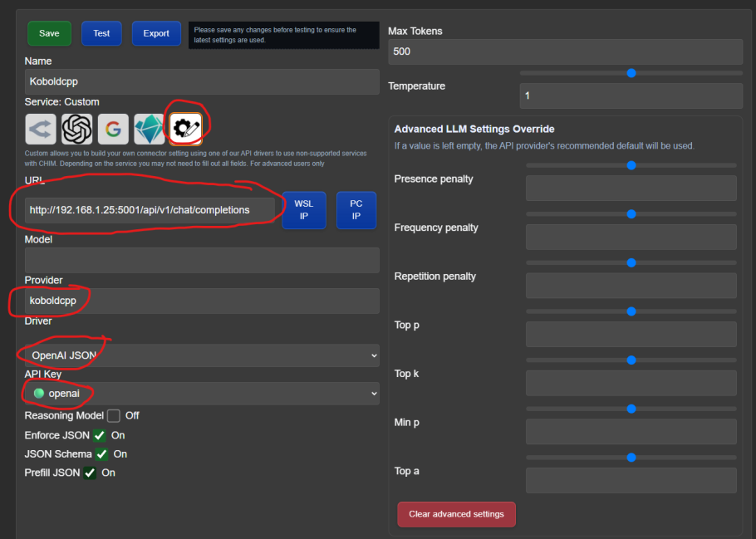Viewport: 756px width, 539px height.
Task: Click the WSL IP button
Action: 303,210
